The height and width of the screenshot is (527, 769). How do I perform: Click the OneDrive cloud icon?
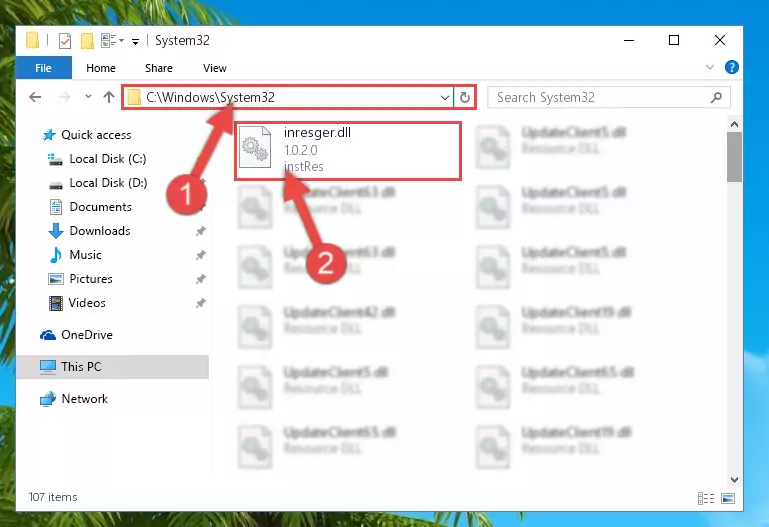(x=48, y=335)
